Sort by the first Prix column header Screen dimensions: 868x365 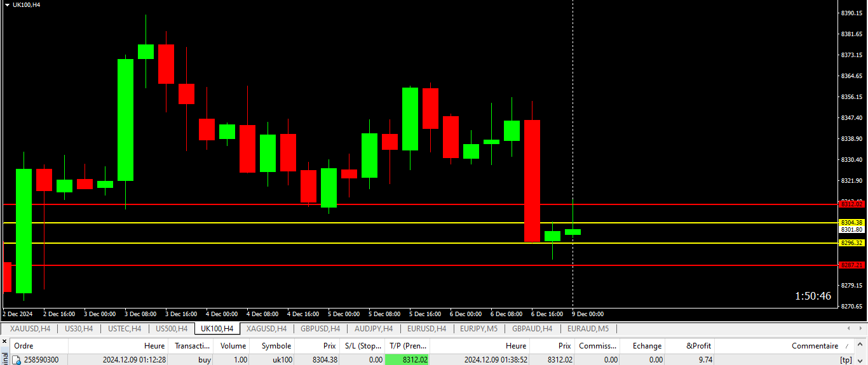point(317,346)
